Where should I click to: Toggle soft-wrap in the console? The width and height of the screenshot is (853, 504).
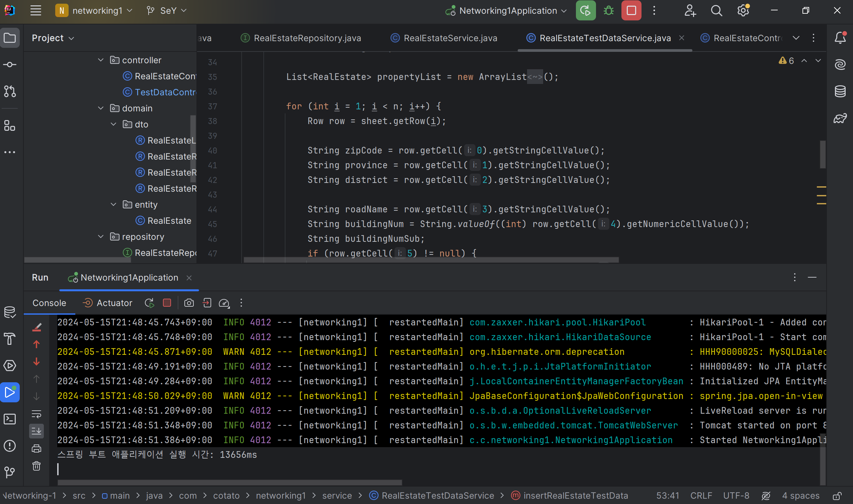coord(36,414)
